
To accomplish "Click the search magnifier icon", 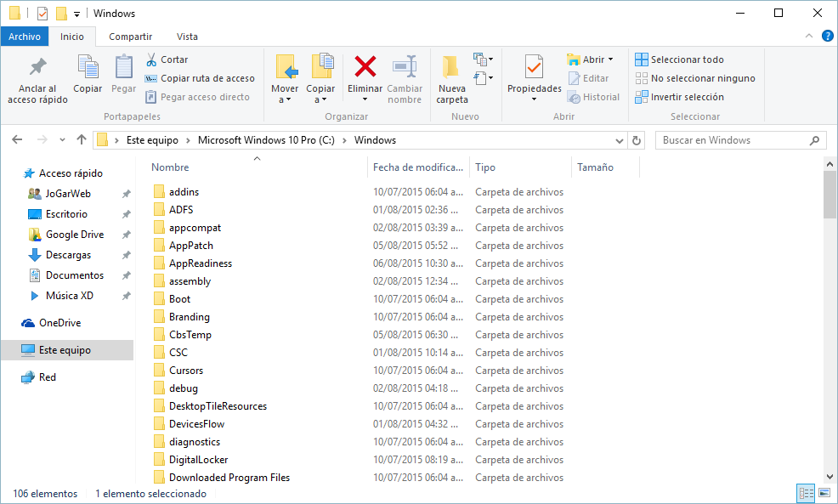I will pos(814,140).
